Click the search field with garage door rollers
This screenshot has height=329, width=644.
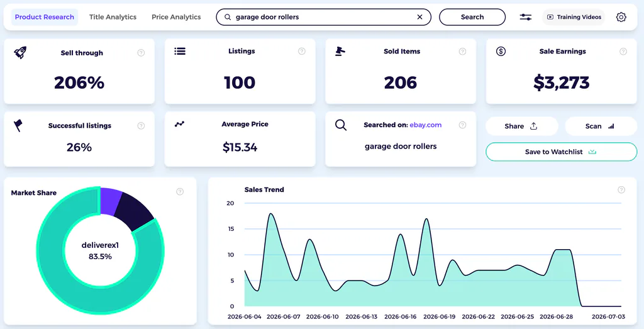coord(324,17)
